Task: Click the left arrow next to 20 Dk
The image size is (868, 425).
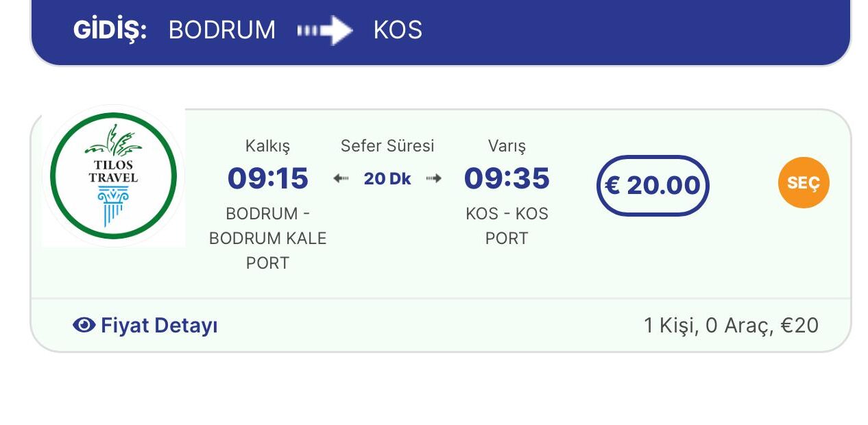Action: point(341,179)
